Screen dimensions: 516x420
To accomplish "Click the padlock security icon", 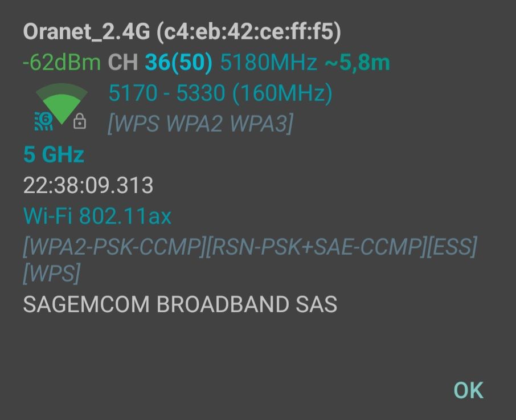I will coord(80,121).
